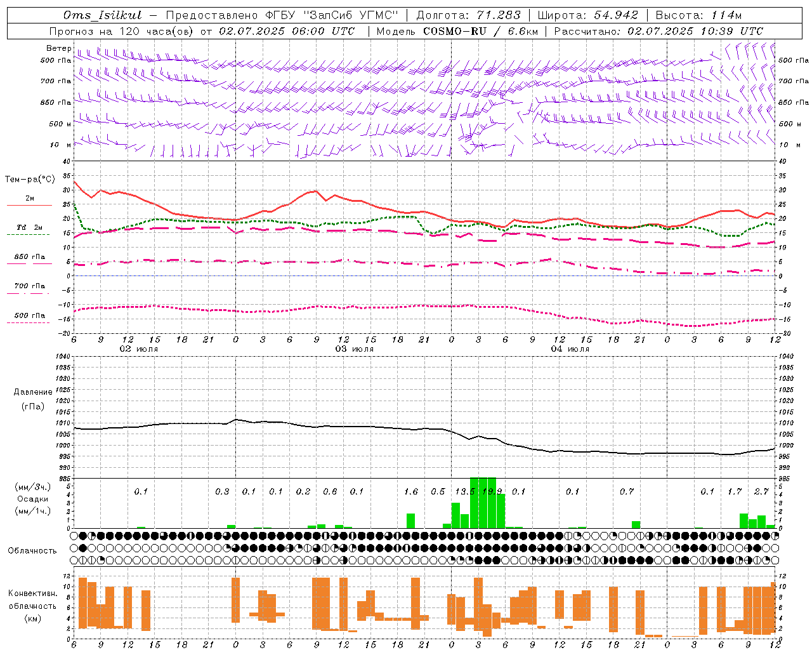This screenshot has width=812, height=650.
Task: Click the 1040 value on the left pressure axis
Action: (x=64, y=356)
